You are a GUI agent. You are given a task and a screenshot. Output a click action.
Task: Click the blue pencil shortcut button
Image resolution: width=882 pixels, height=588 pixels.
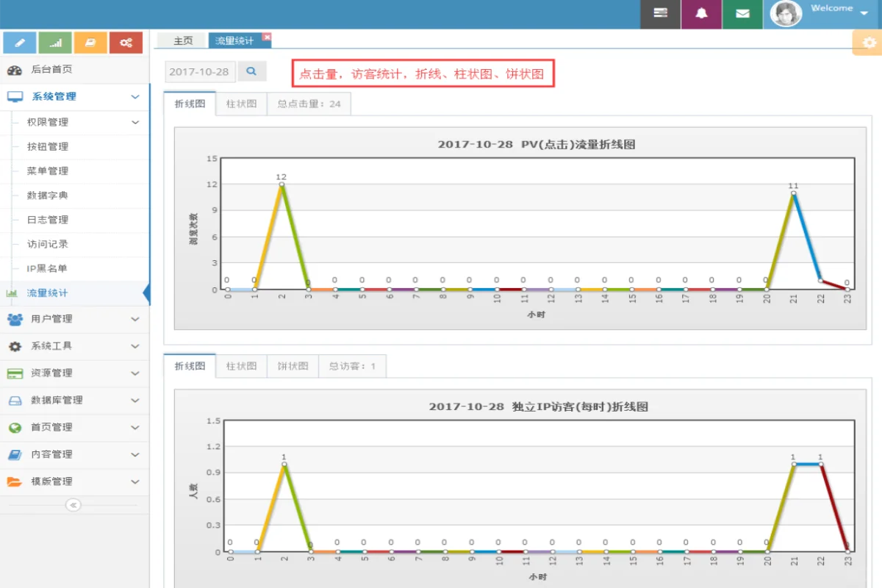pyautogui.click(x=20, y=43)
